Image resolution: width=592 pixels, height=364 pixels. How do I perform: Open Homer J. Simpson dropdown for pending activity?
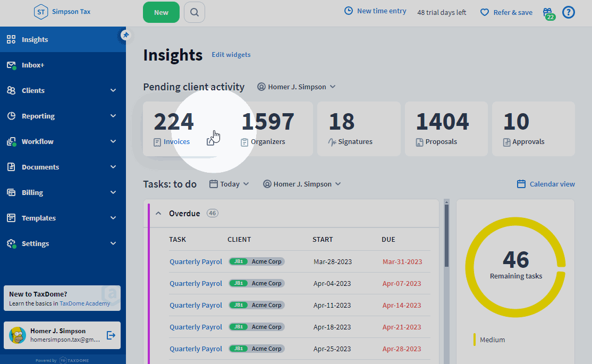click(x=297, y=87)
